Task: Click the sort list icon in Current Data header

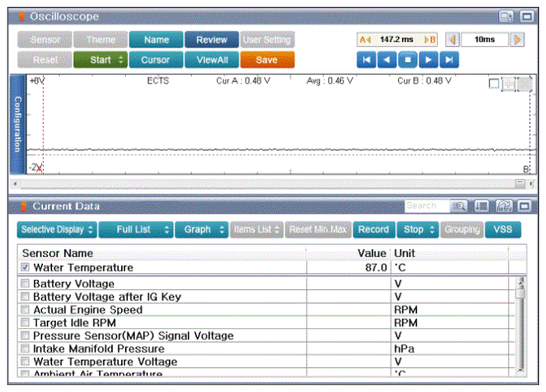Action: [482, 206]
